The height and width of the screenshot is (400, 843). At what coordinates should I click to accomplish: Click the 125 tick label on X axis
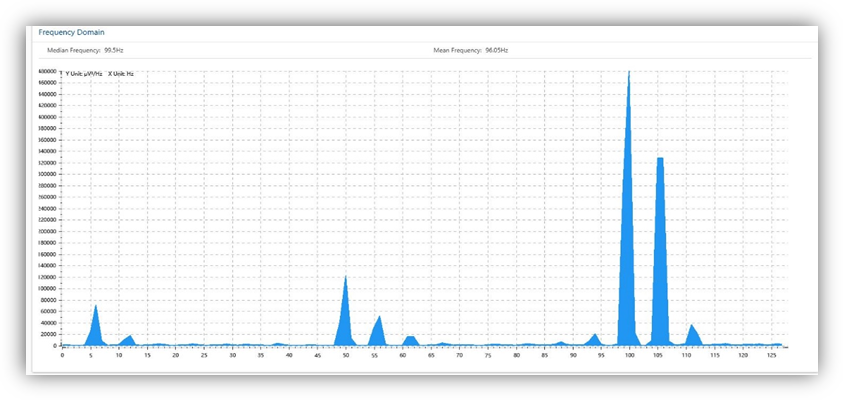click(771, 354)
